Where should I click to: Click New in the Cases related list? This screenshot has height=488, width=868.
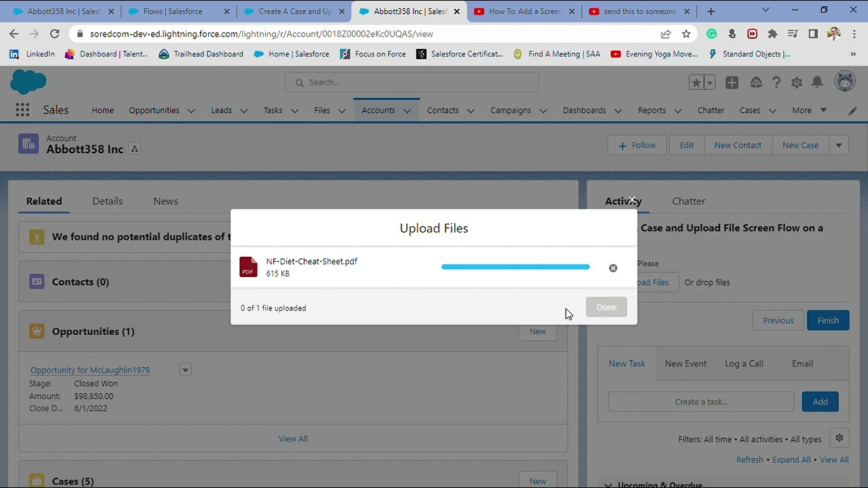tap(538, 481)
